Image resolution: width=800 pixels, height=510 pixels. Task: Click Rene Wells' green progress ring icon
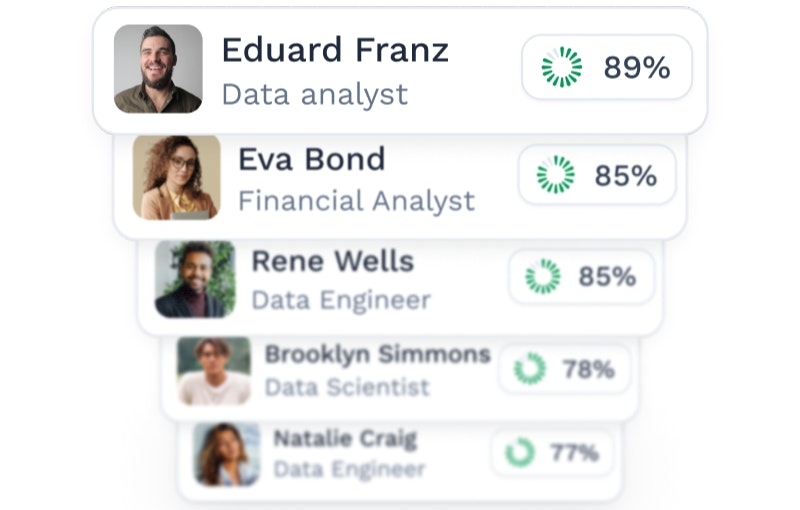543,276
